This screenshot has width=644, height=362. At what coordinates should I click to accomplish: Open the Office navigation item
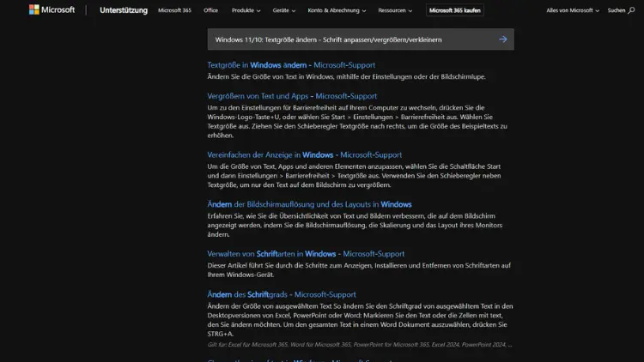tap(210, 10)
